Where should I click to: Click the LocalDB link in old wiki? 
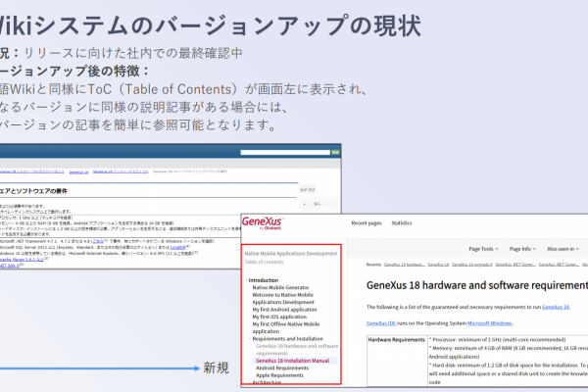177,247
